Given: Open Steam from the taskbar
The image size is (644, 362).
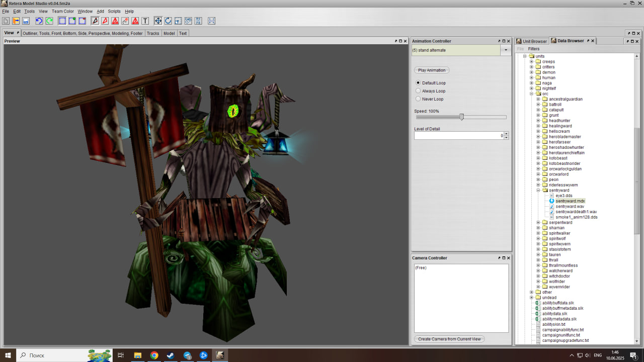Looking at the screenshot, I should (x=171, y=355).
